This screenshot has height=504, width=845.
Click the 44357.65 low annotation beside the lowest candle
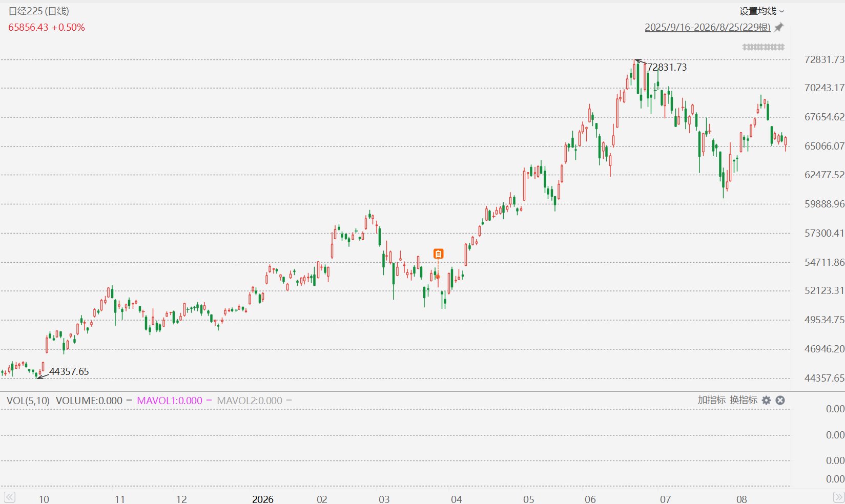pos(69,371)
